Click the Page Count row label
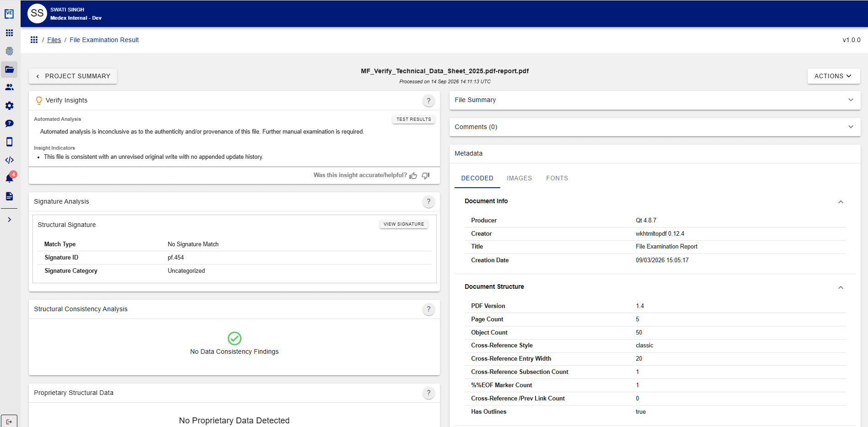The height and width of the screenshot is (427, 868). pyautogui.click(x=487, y=319)
